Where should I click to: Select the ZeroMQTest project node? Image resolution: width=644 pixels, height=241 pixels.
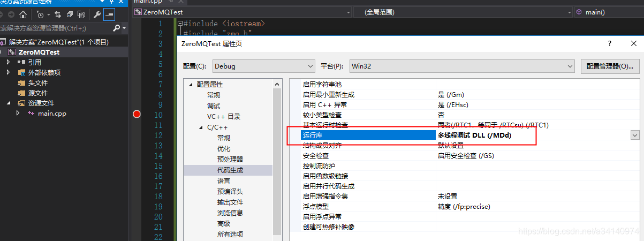(39, 52)
